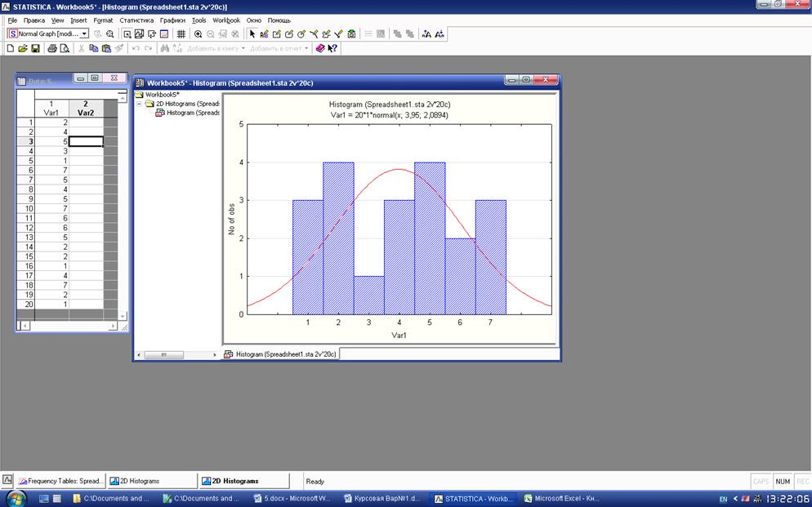Click the Histogram tab below the graph
Image resolution: width=812 pixels, height=507 pixels.
coord(280,354)
